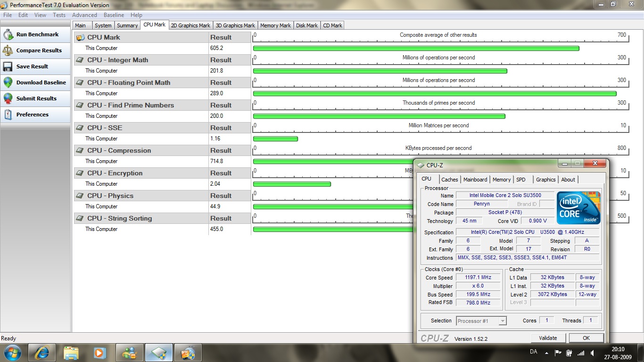Click the taskbar icon showing a monitor with shield

click(188, 353)
